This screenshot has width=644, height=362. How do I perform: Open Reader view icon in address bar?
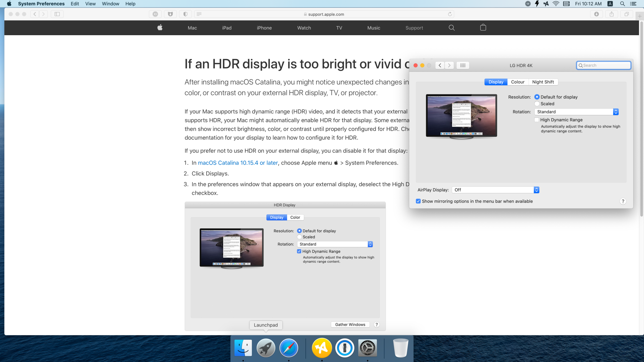coord(199,14)
